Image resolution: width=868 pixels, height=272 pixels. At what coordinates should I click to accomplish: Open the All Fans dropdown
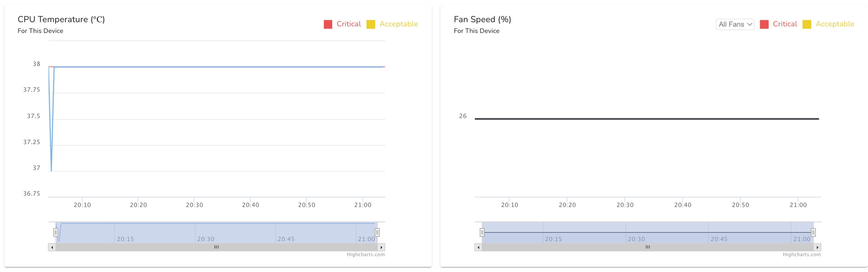tap(735, 24)
